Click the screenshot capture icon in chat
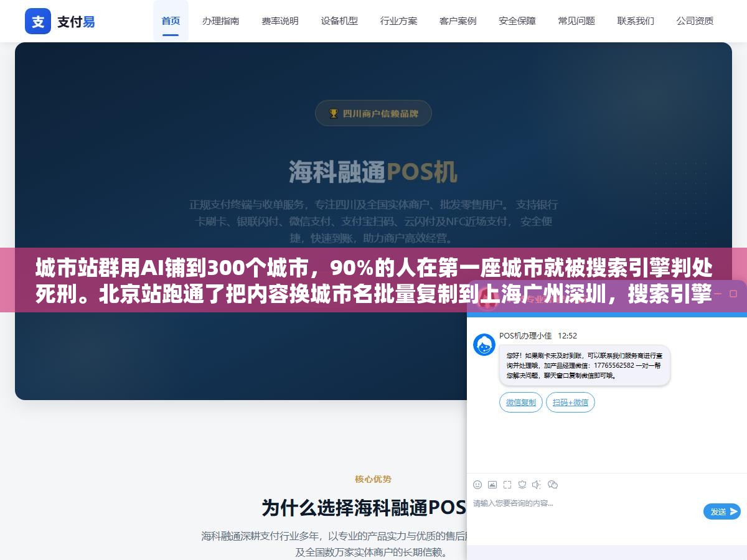This screenshot has height=560, width=747. tap(507, 485)
